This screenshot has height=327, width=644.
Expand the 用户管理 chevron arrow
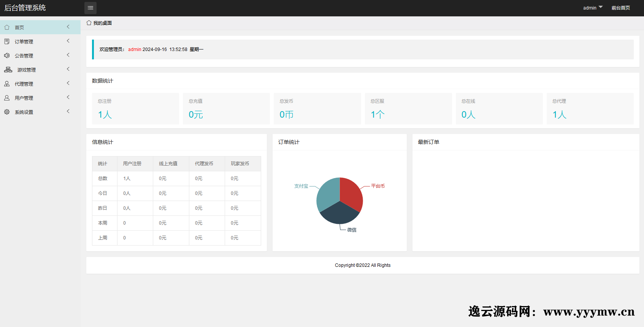coord(68,97)
